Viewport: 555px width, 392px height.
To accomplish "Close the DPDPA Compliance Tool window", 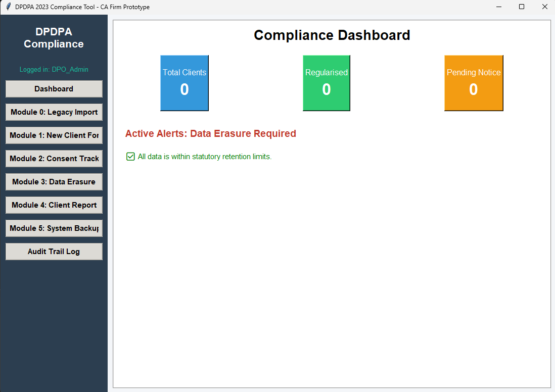I will (x=544, y=7).
